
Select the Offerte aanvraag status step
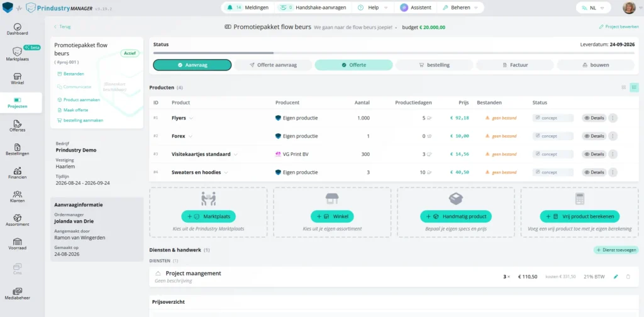click(273, 65)
